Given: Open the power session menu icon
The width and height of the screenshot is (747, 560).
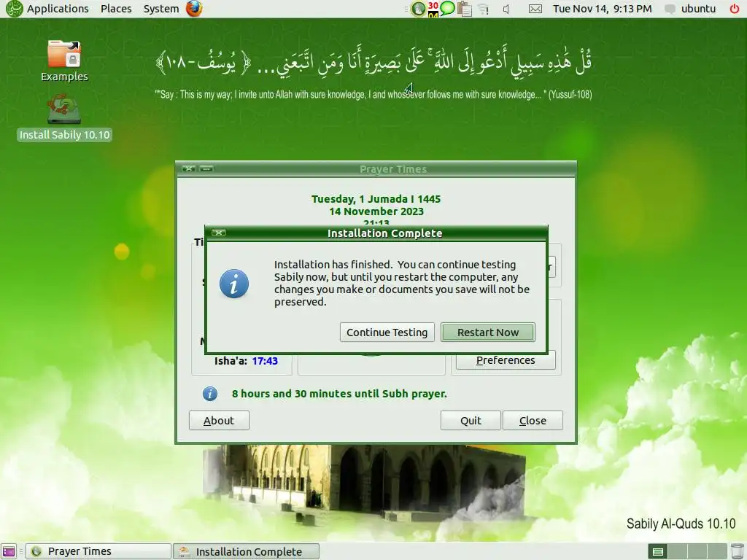Looking at the screenshot, I should tap(735, 9).
